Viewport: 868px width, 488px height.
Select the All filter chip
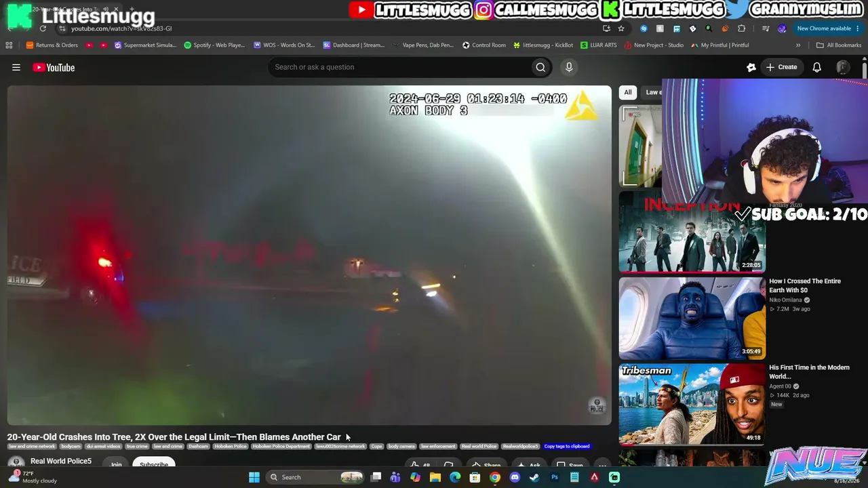tap(628, 92)
